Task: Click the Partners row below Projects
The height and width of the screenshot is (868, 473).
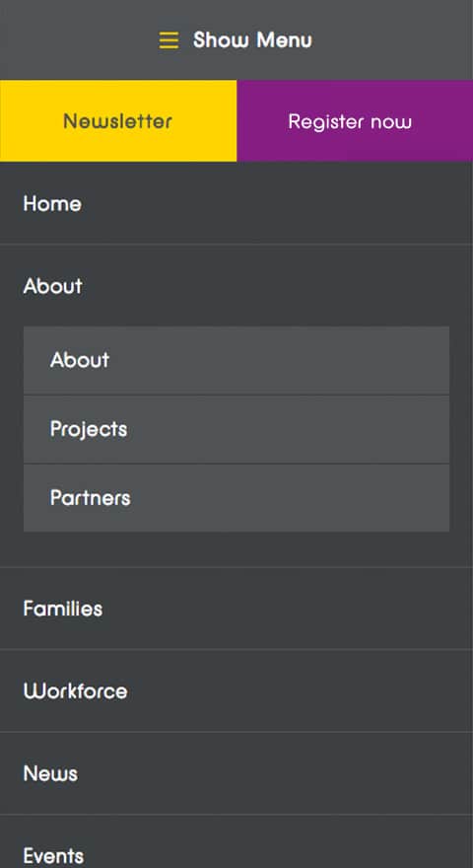Action: [236, 498]
